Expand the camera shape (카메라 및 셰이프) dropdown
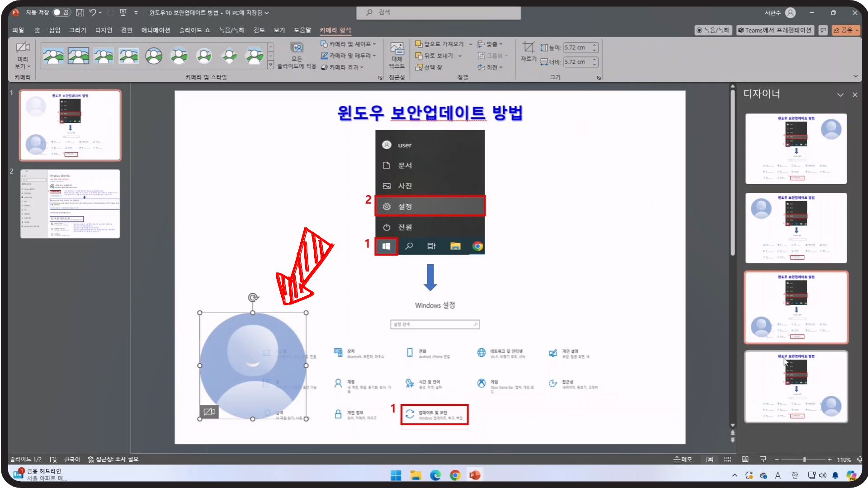Screen dimensions: 868x488 tap(348, 44)
